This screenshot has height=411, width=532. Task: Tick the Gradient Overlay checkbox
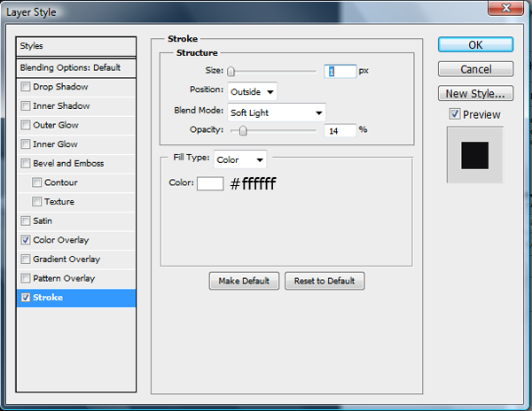coord(26,260)
